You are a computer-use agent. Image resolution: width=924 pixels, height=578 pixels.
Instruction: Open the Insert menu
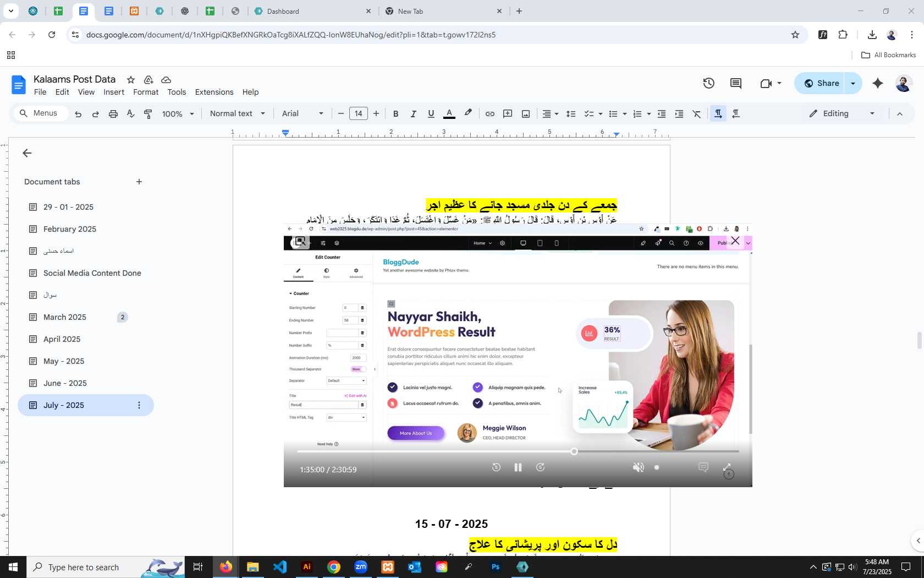tap(114, 92)
